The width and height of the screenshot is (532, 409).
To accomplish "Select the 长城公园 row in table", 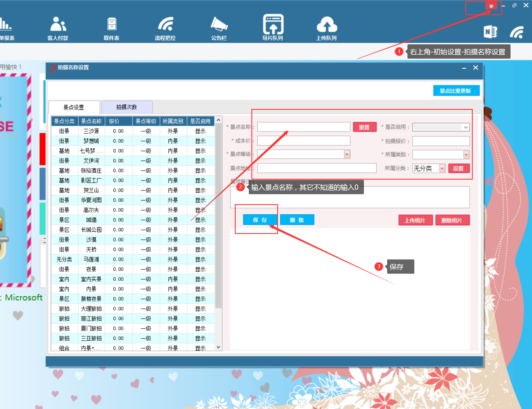I will [x=91, y=230].
